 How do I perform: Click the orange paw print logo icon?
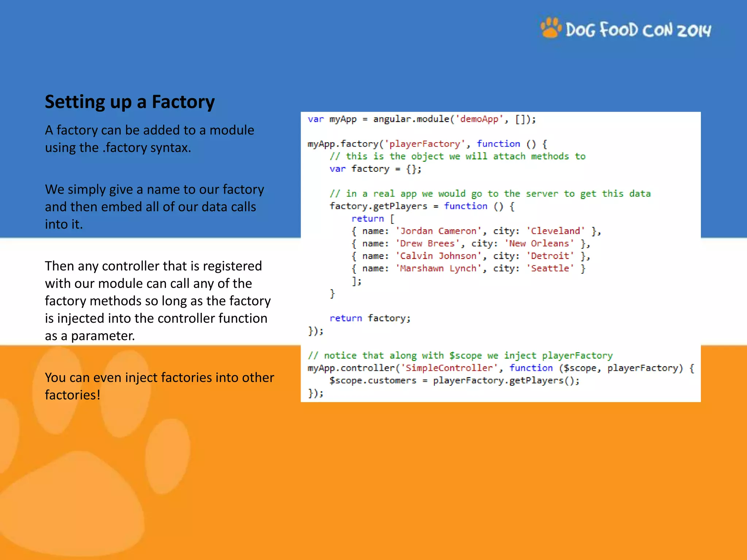pyautogui.click(x=551, y=28)
